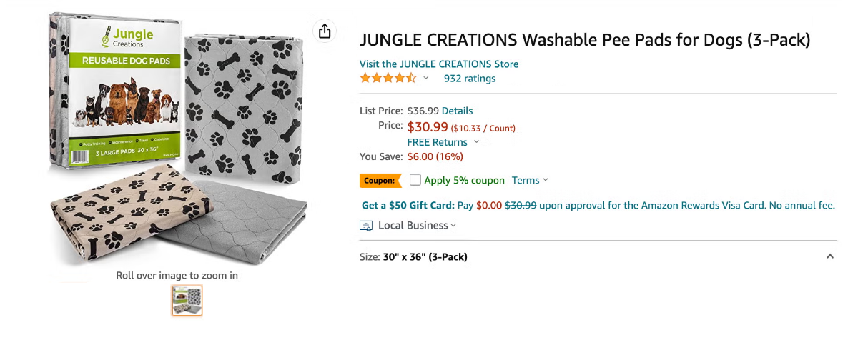Select the product image thumbnail
Screen dimensions: 868x345
tap(187, 301)
